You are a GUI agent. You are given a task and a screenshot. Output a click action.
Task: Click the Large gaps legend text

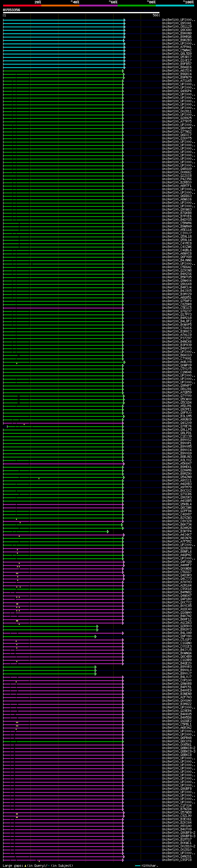tap(38, 866)
